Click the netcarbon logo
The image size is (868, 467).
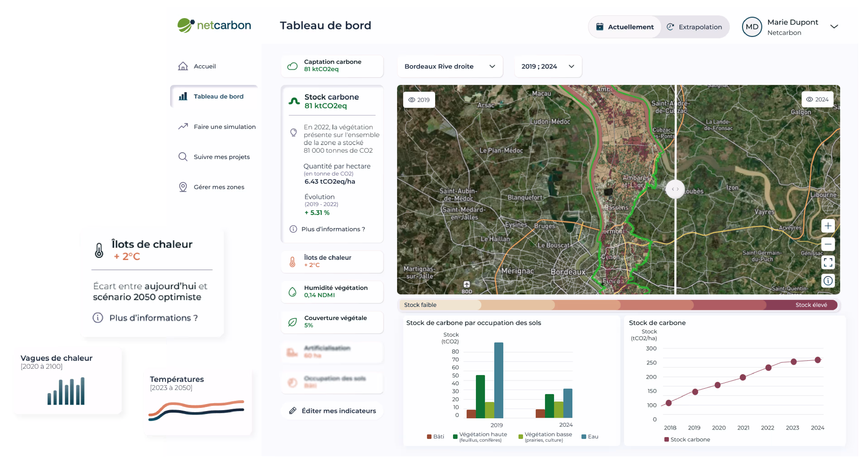[214, 25]
